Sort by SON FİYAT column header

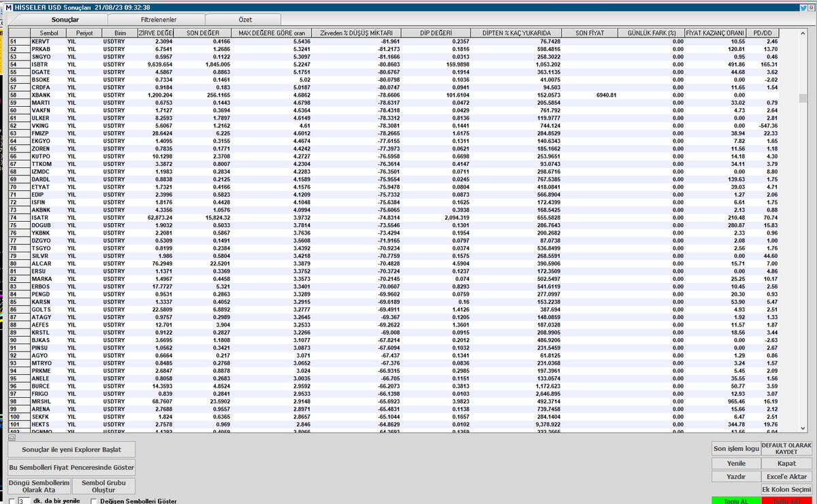[590, 33]
